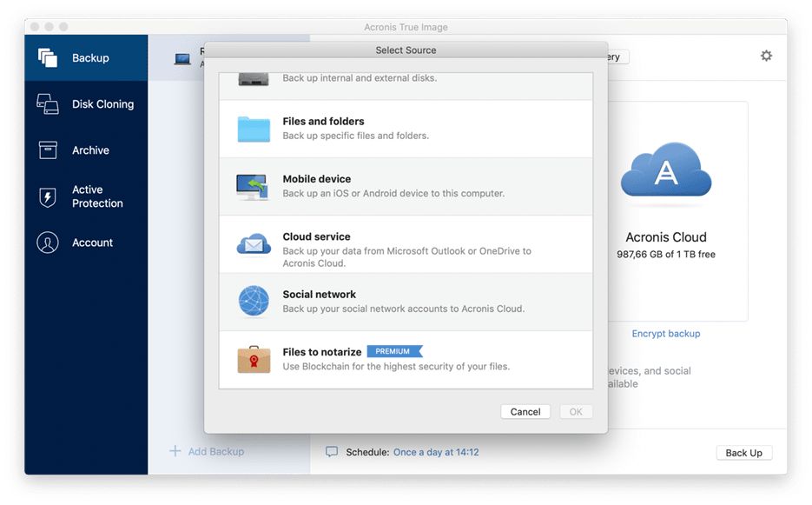The width and height of the screenshot is (812, 505).
Task: Click the Add Backup label
Action: [x=216, y=452]
